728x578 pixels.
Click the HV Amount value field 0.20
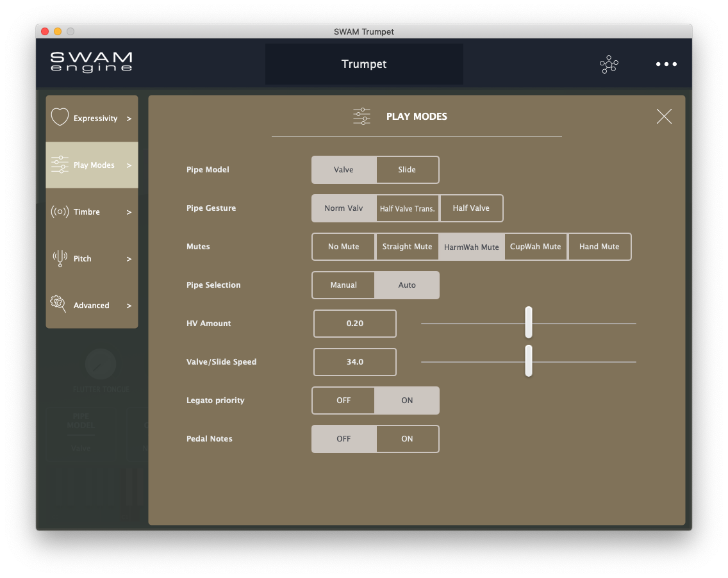pos(355,324)
